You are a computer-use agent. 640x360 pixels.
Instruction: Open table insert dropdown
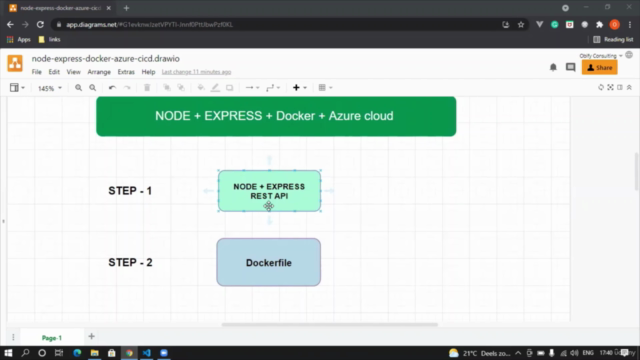pos(325,88)
